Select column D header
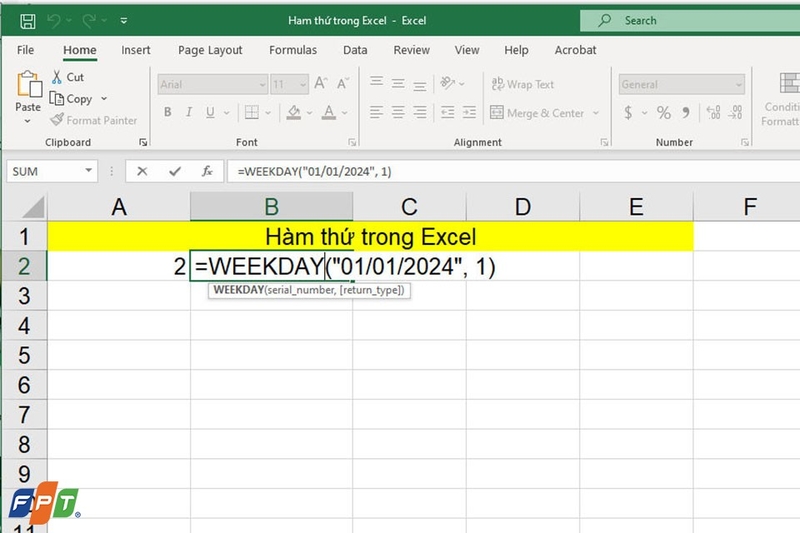The width and height of the screenshot is (800, 533). pyautogui.click(x=522, y=207)
